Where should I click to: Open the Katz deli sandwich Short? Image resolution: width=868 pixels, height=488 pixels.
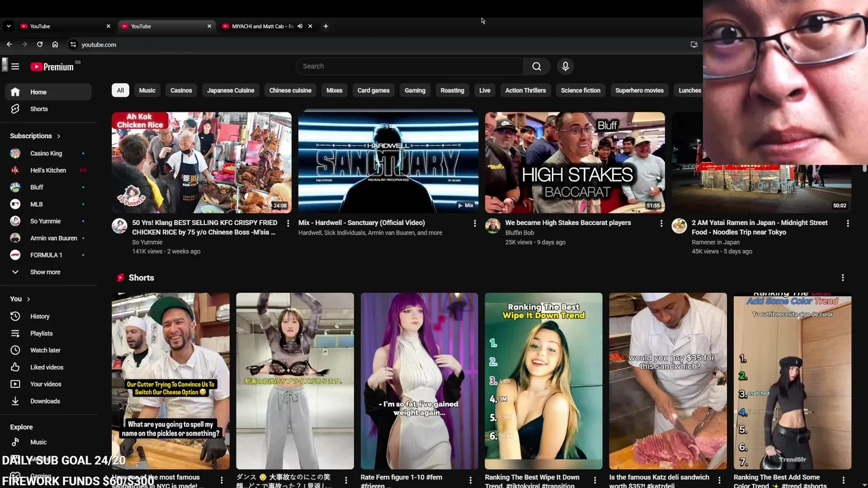(x=667, y=381)
